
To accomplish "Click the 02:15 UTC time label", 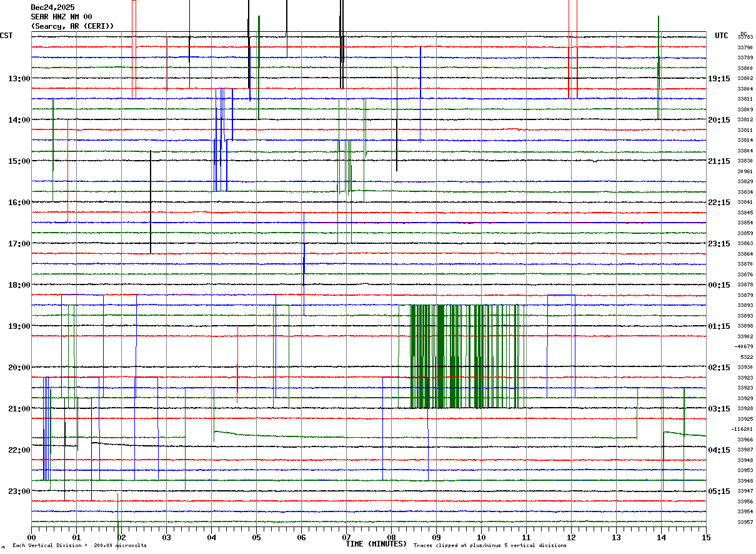I will click(719, 368).
